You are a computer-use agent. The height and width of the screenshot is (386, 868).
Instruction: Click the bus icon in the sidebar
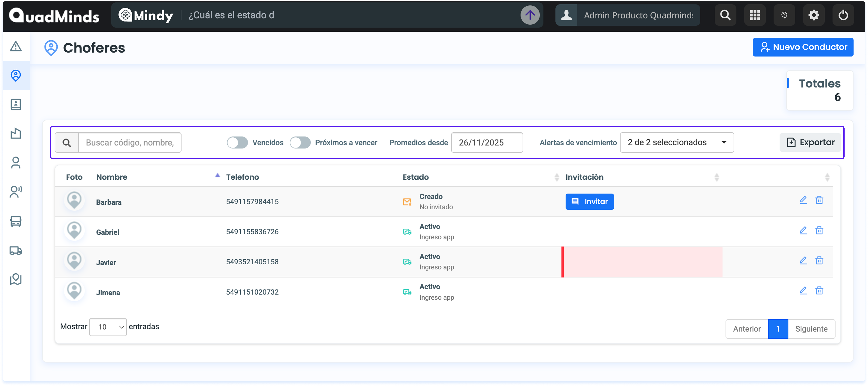point(15,221)
